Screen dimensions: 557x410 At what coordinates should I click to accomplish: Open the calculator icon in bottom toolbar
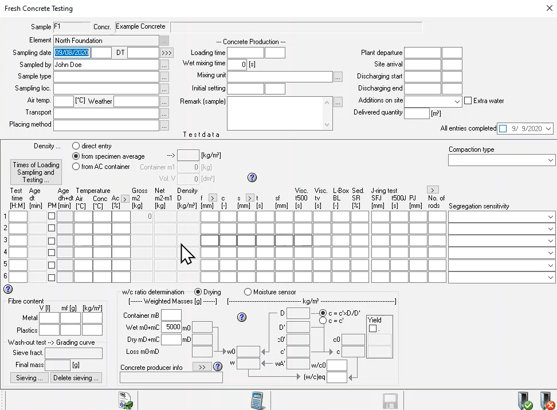coord(257,400)
